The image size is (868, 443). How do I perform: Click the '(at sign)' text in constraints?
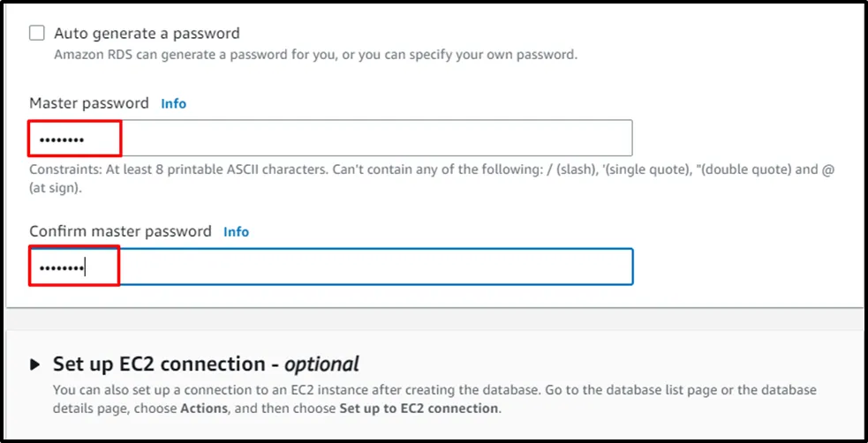pyautogui.click(x=56, y=188)
